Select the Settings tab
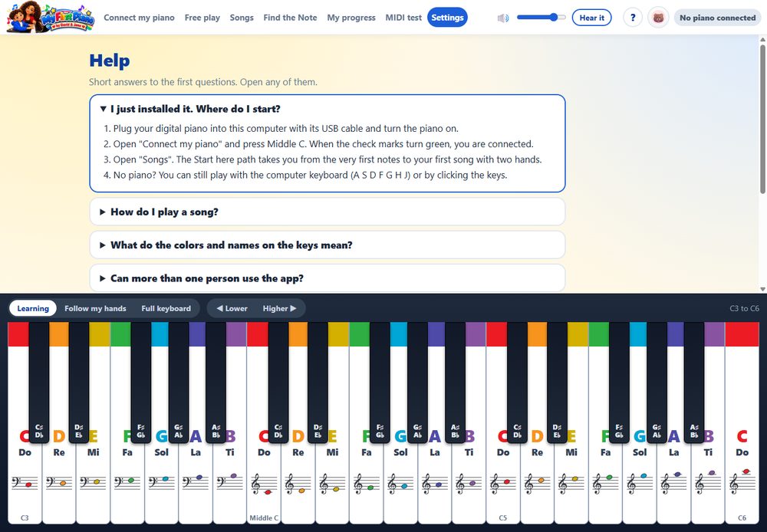This screenshot has width=767, height=532. point(448,18)
